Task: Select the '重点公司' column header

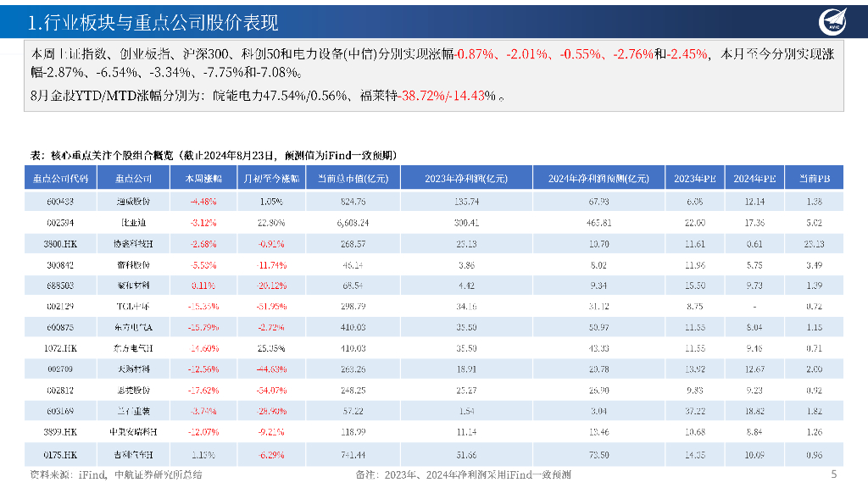Action: pos(133,178)
